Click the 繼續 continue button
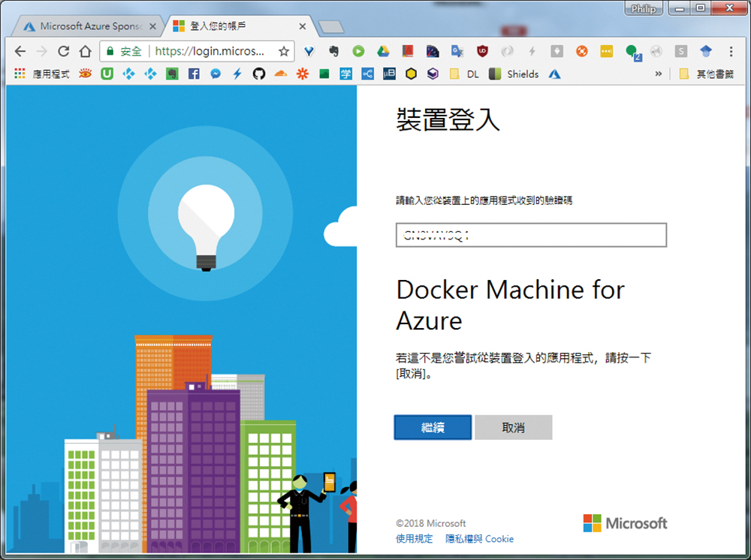This screenshot has height=560, width=751. pos(433,427)
